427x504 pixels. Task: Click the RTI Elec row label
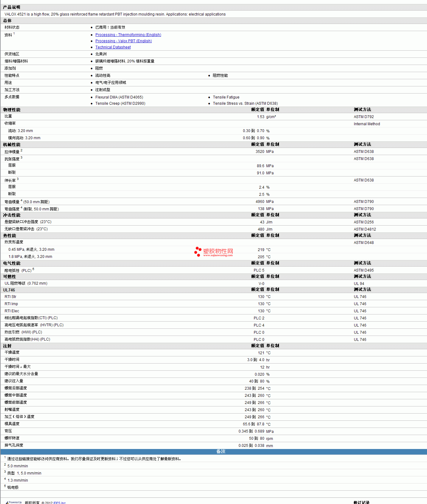(x=12, y=311)
